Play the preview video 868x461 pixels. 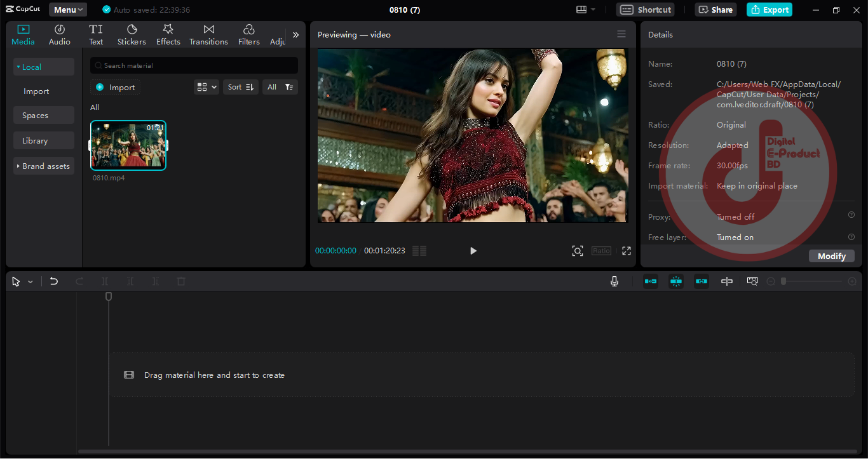[473, 251]
